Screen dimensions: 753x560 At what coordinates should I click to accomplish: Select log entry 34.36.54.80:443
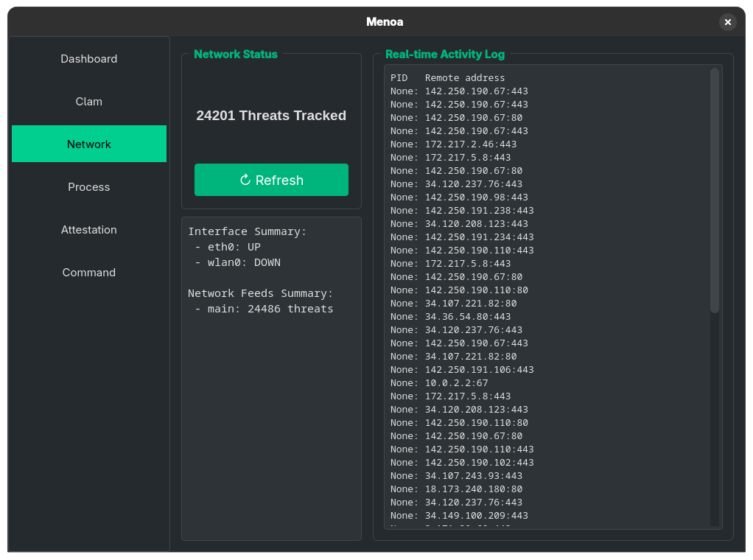450,317
